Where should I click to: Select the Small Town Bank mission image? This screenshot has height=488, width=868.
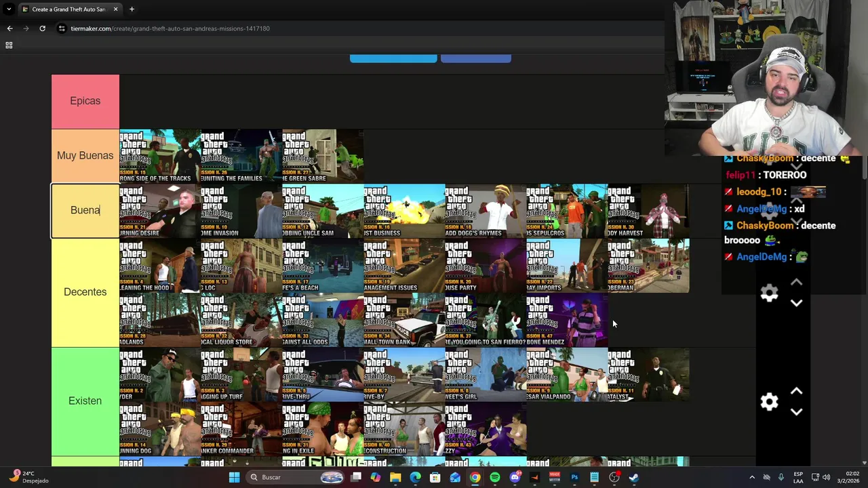click(404, 320)
